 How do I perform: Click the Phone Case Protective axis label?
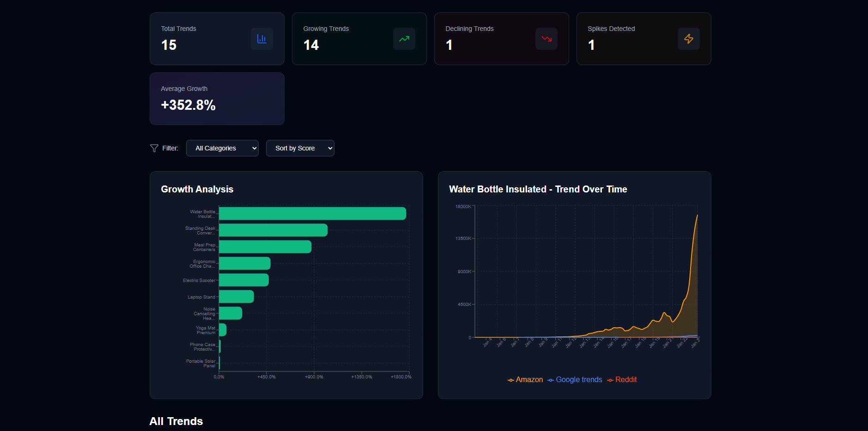(203, 347)
